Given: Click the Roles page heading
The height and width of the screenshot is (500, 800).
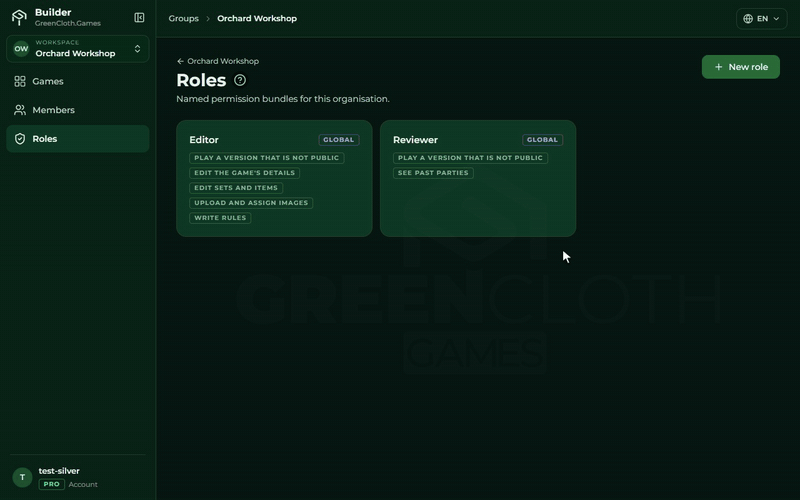Looking at the screenshot, I should (201, 80).
